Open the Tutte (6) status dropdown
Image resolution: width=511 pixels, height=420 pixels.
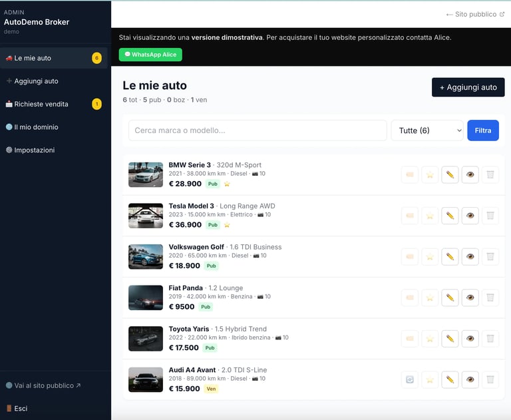(427, 130)
